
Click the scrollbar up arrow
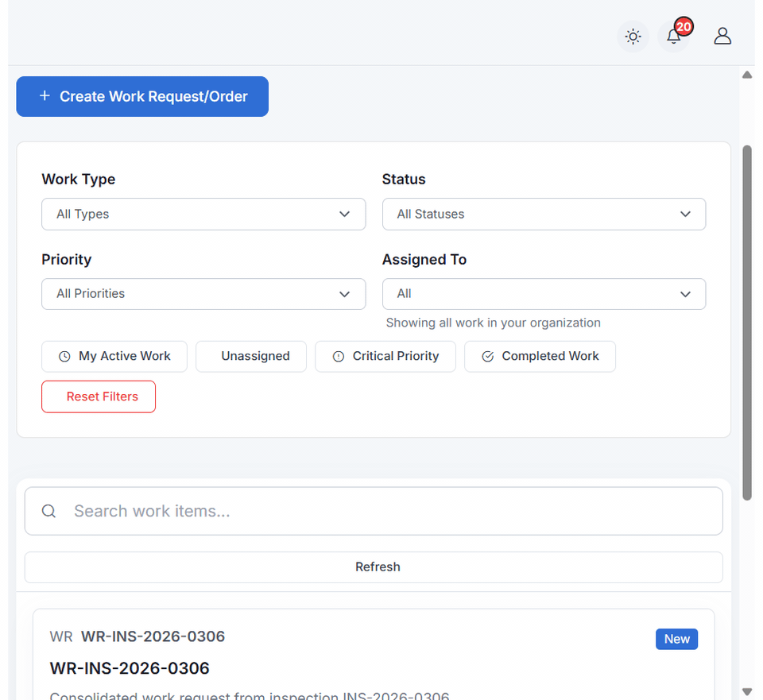click(747, 75)
